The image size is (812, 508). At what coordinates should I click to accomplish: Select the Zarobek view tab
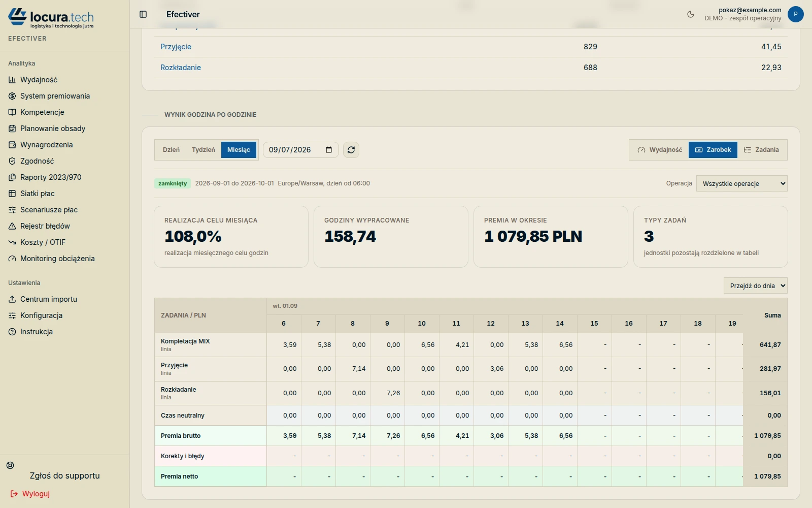click(x=713, y=150)
